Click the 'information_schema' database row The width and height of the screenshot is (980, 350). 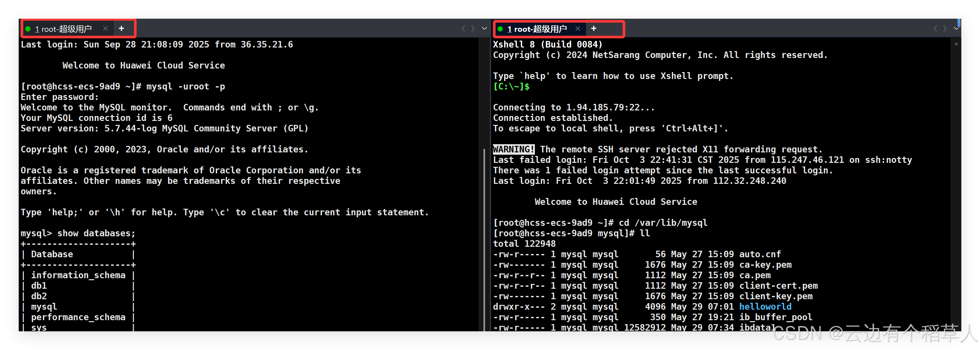tap(78, 275)
